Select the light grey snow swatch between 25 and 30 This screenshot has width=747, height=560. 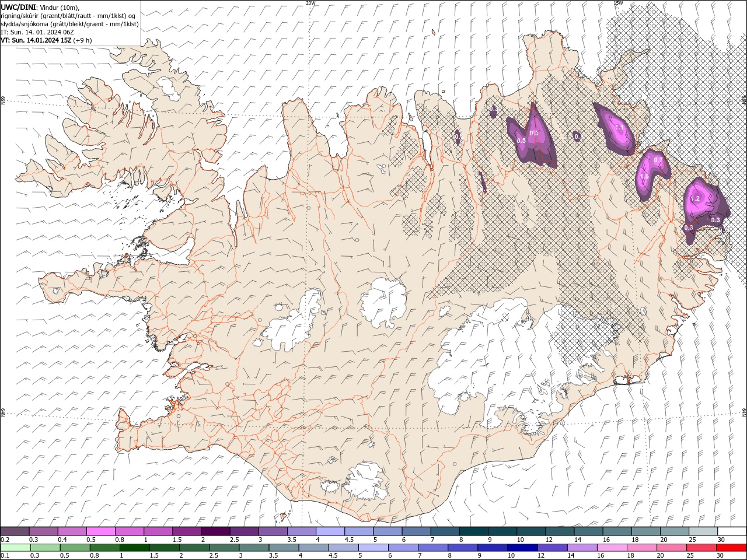tap(703, 531)
